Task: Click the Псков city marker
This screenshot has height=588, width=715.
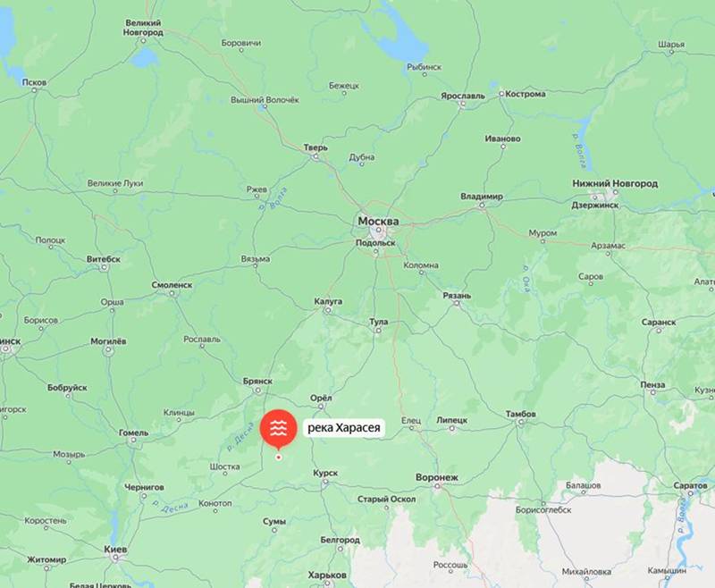Action: (34, 90)
